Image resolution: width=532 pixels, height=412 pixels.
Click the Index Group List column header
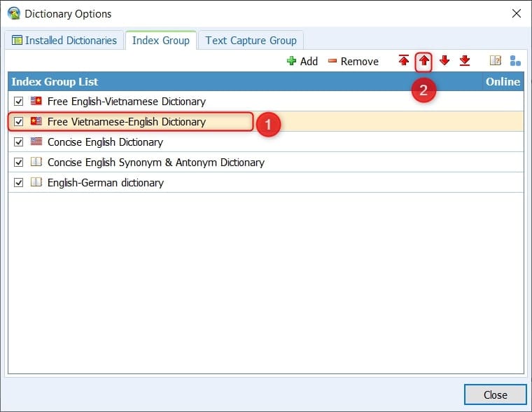click(x=245, y=81)
